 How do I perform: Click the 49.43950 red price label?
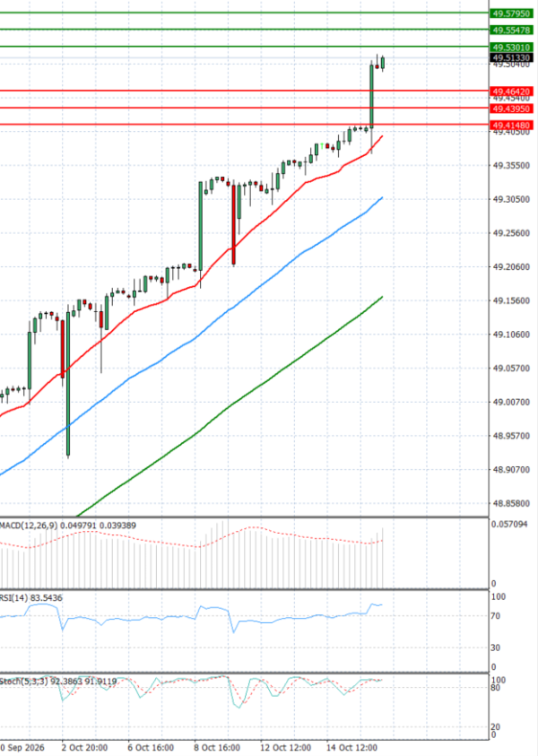(511, 109)
